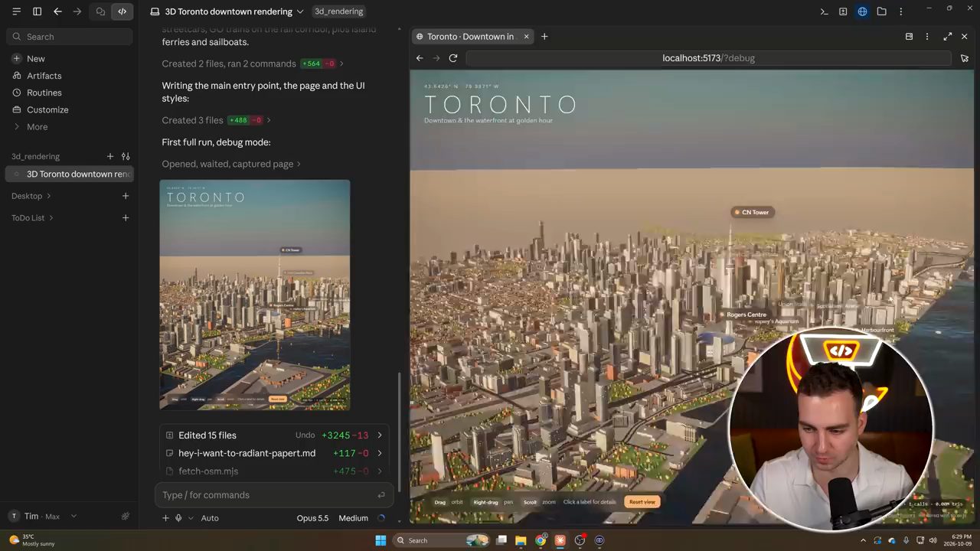This screenshot has width=980, height=551.
Task: Expand the preview panel to fullscreen
Action: [947, 36]
